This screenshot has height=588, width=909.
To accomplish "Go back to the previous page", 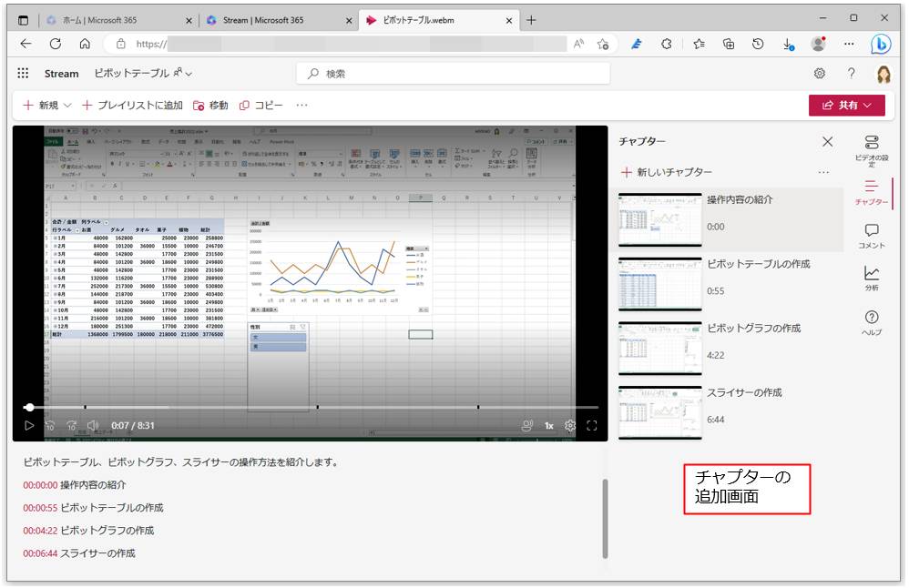I will [26, 44].
